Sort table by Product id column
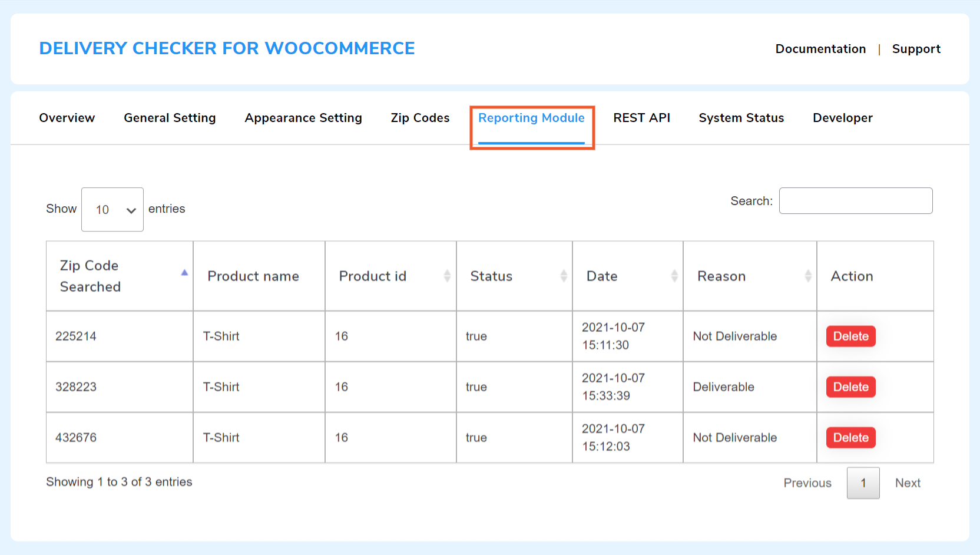980x555 pixels. point(390,276)
